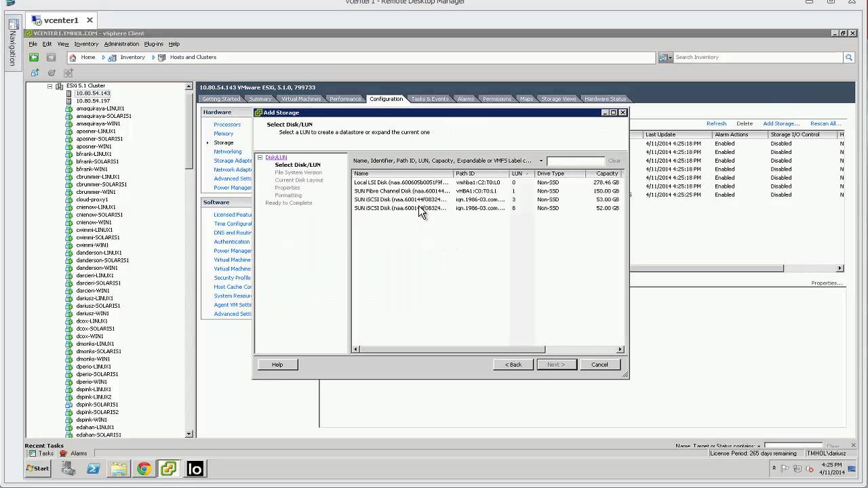868x488 pixels.
Task: Open PowerShell from the taskbar
Action: click(94, 468)
